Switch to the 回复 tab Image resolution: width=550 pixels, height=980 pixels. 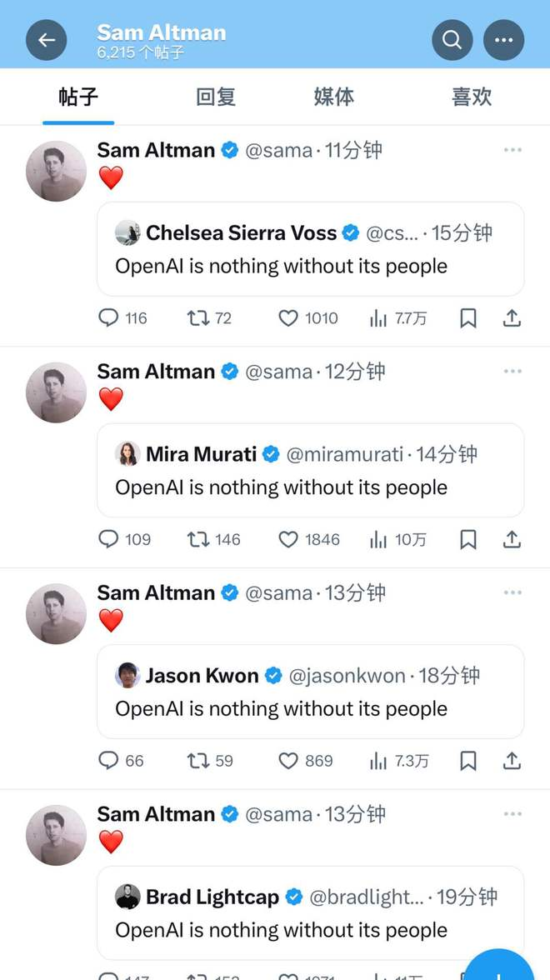[x=216, y=97]
